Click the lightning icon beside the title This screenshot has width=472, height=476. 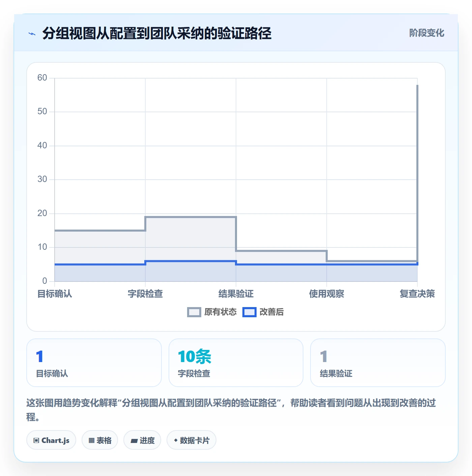[x=32, y=34]
